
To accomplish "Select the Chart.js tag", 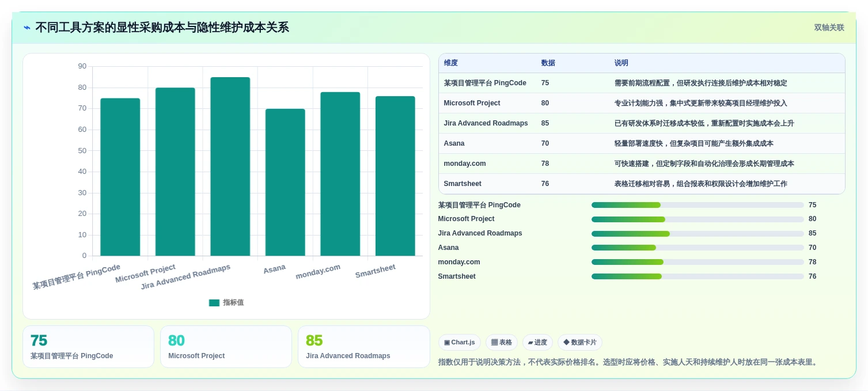I will (460, 342).
